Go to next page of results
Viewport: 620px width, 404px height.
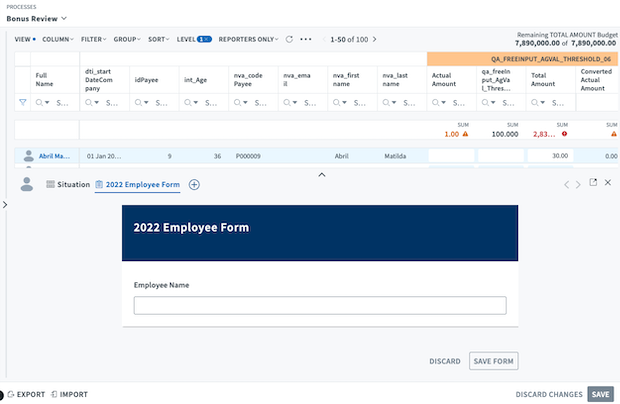(375, 39)
